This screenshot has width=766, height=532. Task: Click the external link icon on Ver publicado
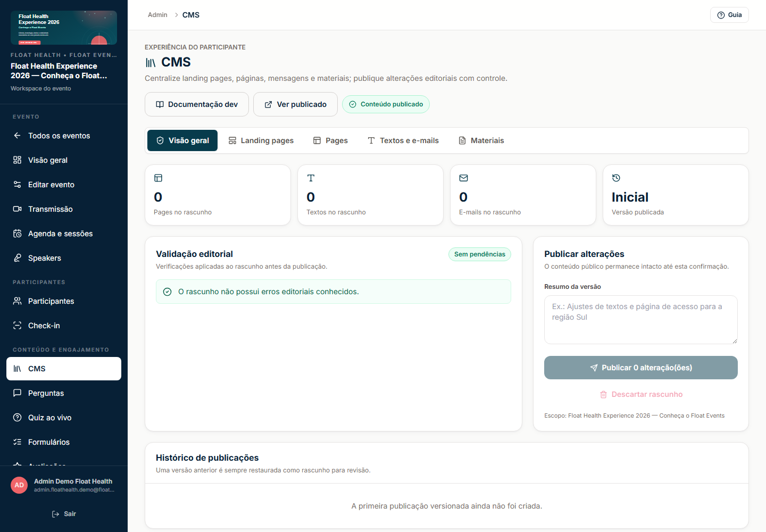coord(268,104)
